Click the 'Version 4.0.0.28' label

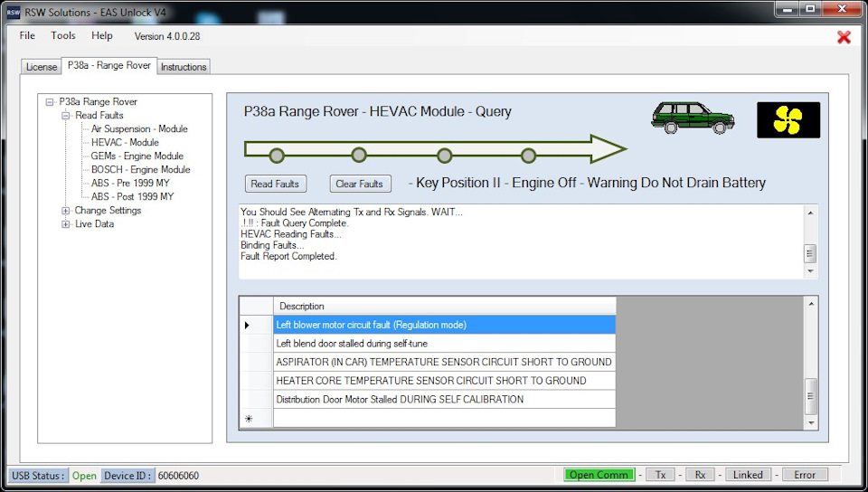click(167, 36)
